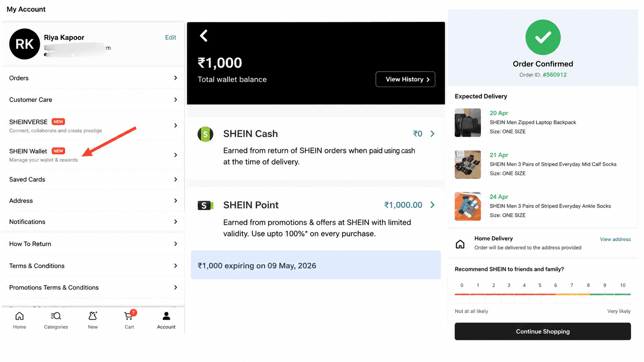Expand the Notifications chevron
This screenshot has width=644, height=362.
tap(176, 222)
